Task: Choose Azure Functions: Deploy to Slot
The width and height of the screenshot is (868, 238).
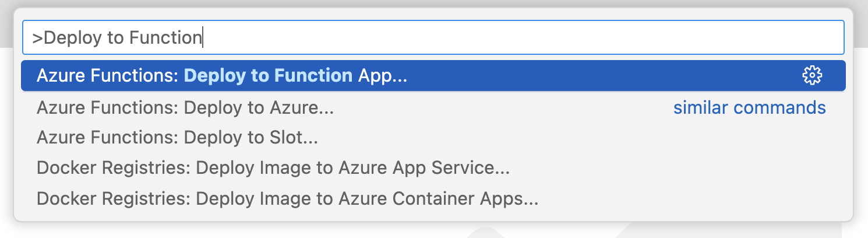Action: tap(177, 138)
